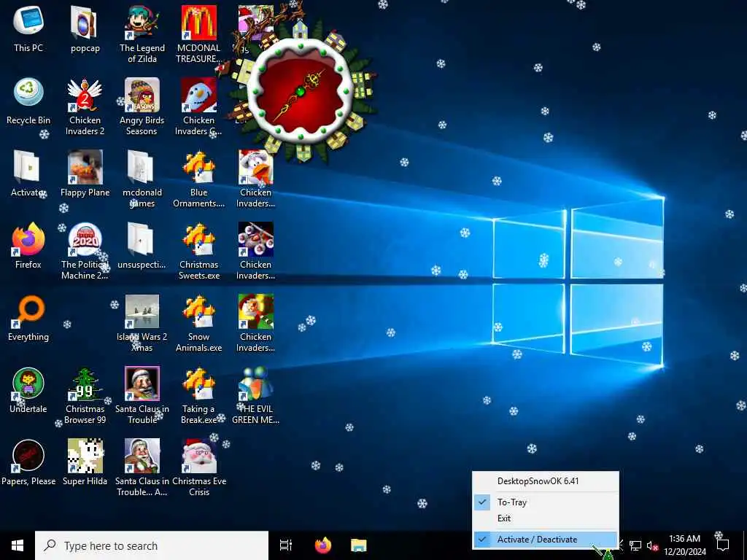Open the Recycle Bin
This screenshot has height=560, width=747.
point(28,101)
